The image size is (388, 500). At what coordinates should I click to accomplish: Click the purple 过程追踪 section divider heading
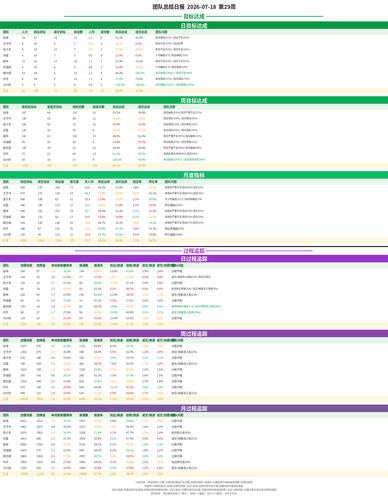[x=194, y=251]
